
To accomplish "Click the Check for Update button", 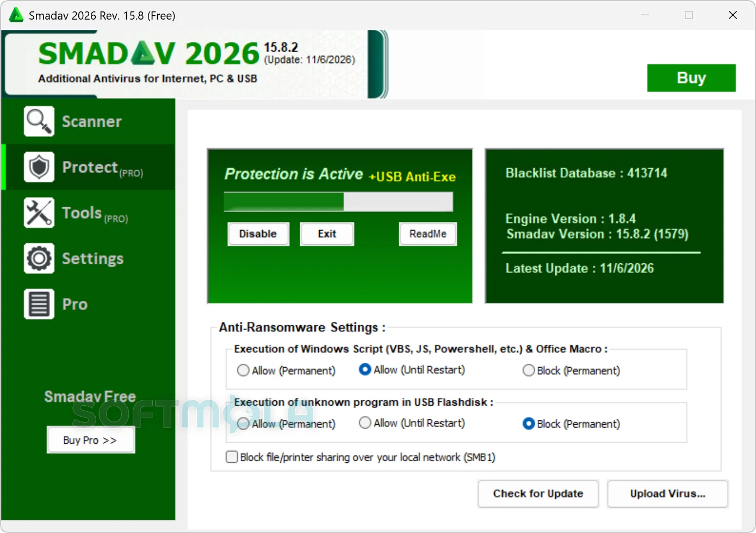I will (x=538, y=494).
